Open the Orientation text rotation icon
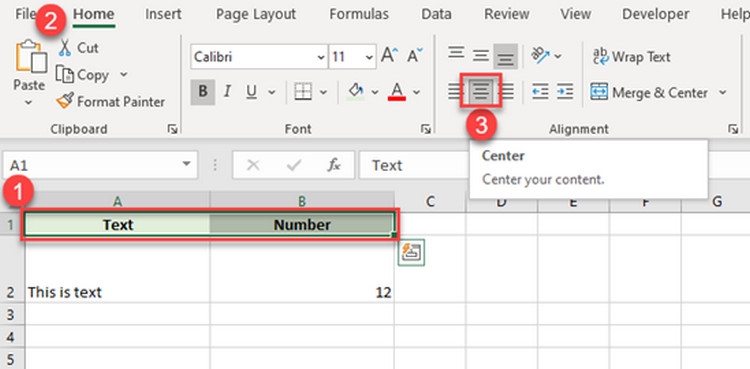This screenshot has height=369, width=750. (541, 56)
